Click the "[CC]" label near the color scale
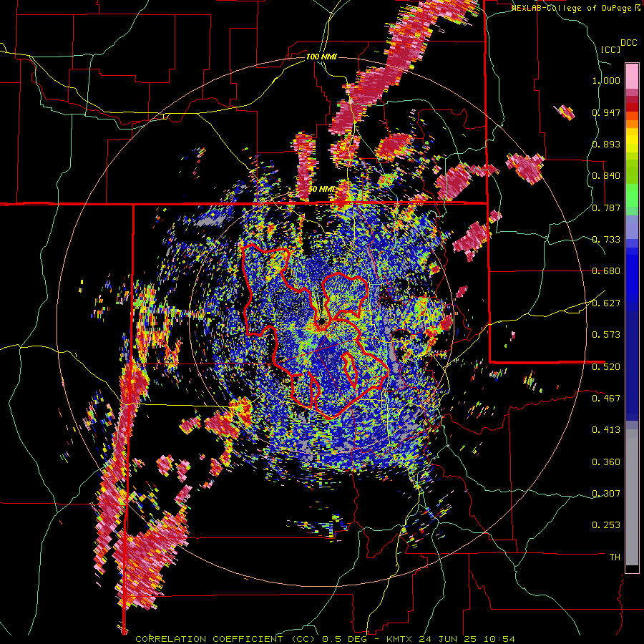644x644 pixels. pyautogui.click(x=610, y=49)
